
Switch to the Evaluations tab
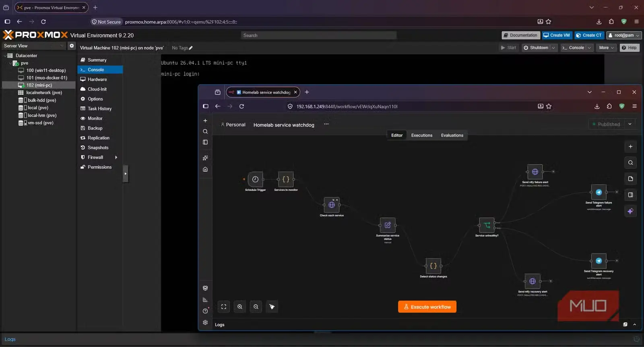click(452, 135)
